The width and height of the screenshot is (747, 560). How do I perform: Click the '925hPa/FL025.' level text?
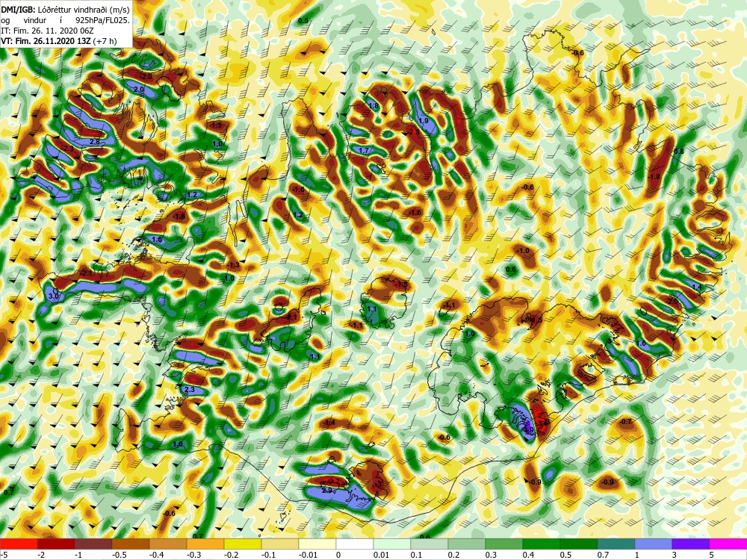pyautogui.click(x=102, y=20)
